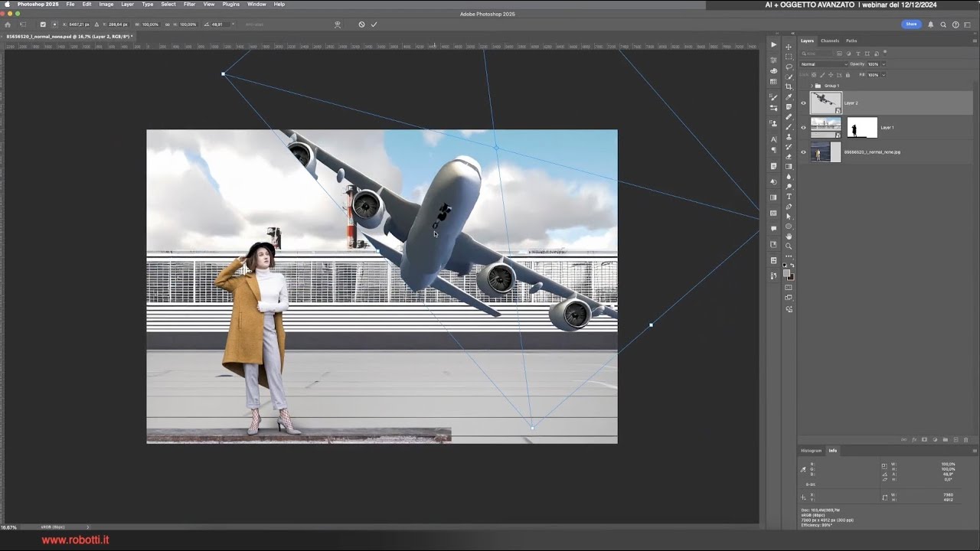Toggle visibility of Layer 1

pos(803,128)
